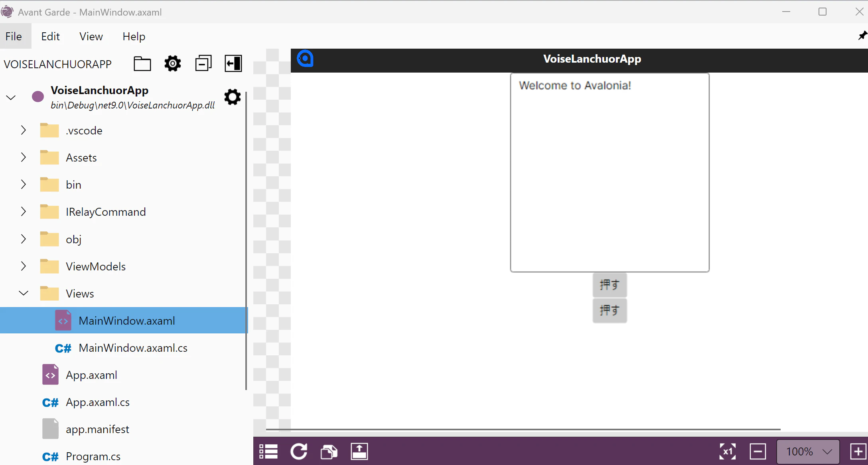Click the list view icon in bottom toolbar
Viewport: 868px width, 465px height.
[268, 451]
